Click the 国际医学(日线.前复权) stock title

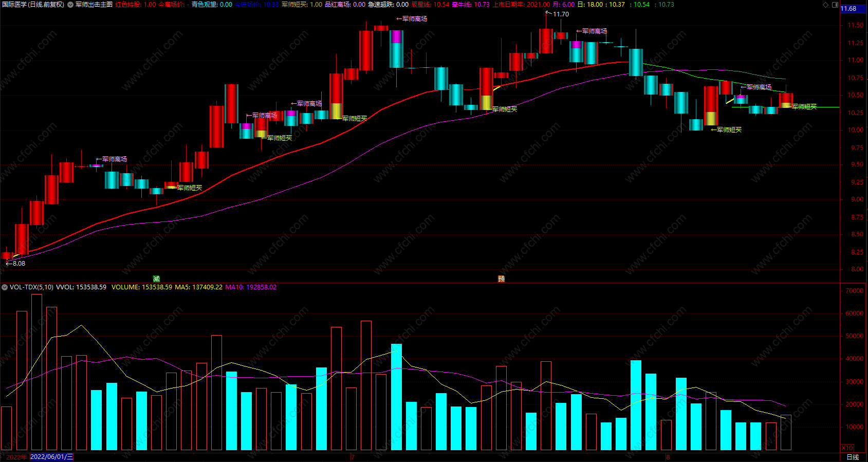33,5
